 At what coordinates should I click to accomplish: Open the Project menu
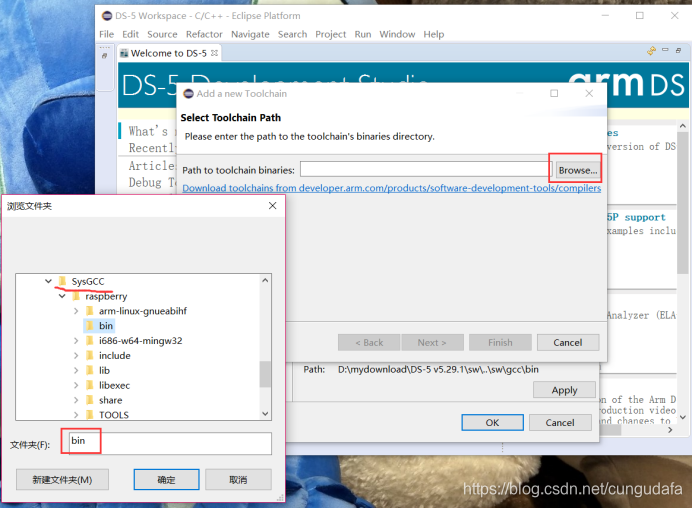click(330, 34)
